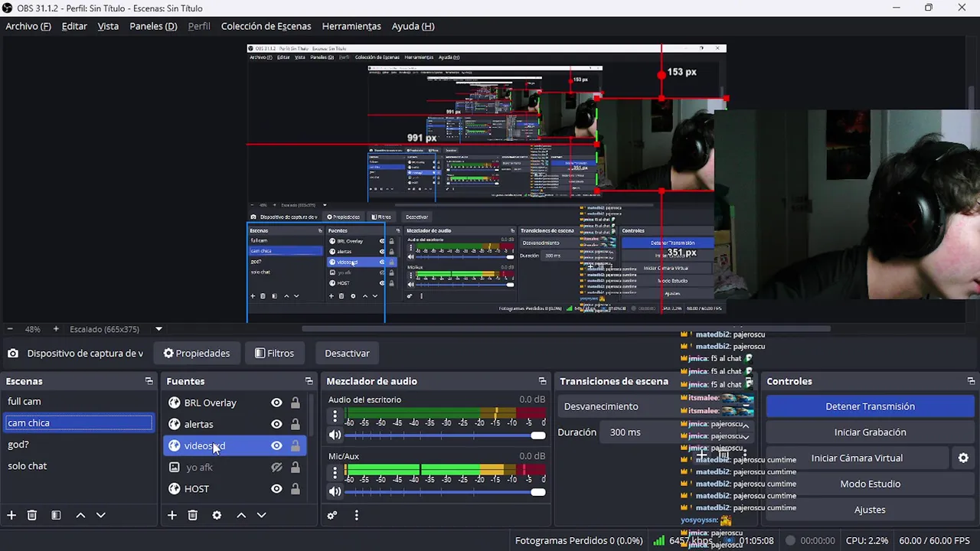Undock the Fuentes panel using float icon
This screenshot has width=980, height=551.
pyautogui.click(x=309, y=381)
